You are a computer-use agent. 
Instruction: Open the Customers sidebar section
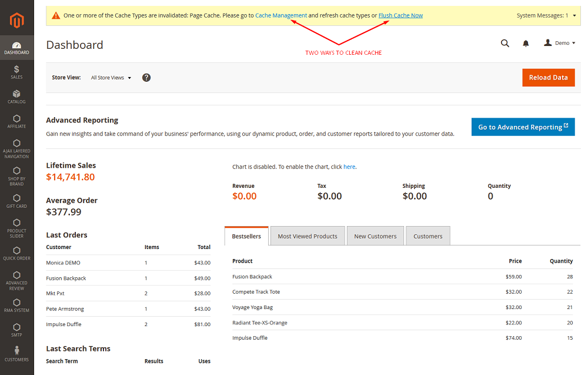pyautogui.click(x=16, y=354)
